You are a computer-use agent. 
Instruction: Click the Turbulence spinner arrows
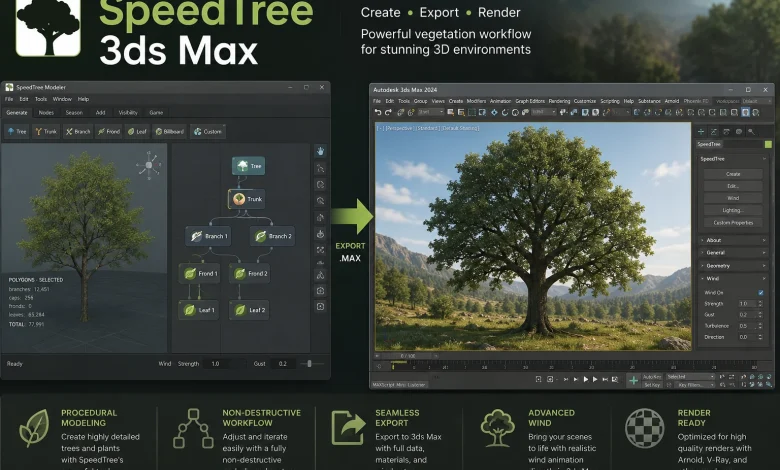click(x=760, y=326)
